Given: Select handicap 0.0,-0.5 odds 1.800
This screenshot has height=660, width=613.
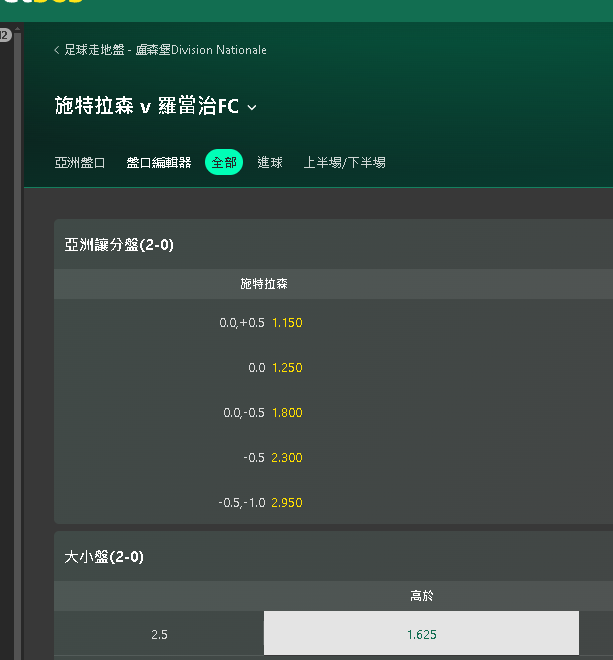Looking at the screenshot, I should [x=264, y=412].
